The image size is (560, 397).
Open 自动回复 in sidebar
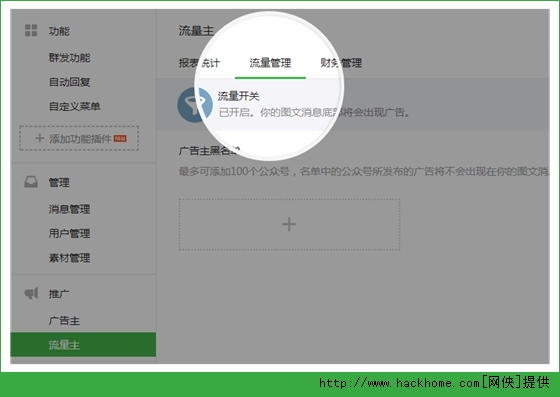pos(70,82)
